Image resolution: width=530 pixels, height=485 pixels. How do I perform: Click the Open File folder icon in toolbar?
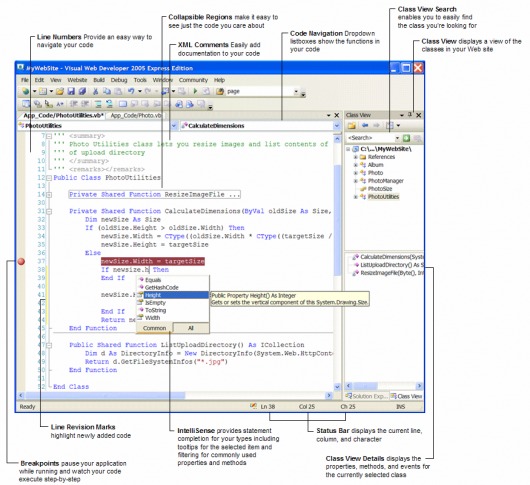click(60, 91)
